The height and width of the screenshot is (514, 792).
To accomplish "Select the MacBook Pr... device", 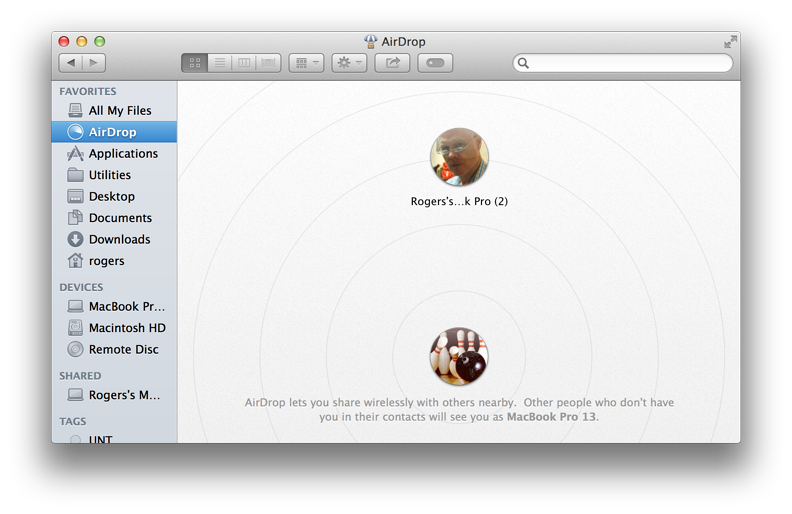I will click(114, 306).
